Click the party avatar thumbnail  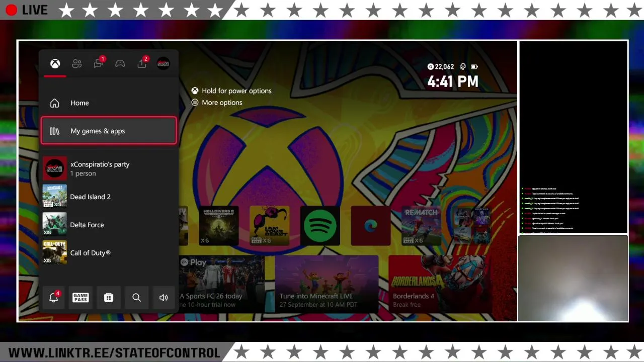pyautogui.click(x=54, y=168)
